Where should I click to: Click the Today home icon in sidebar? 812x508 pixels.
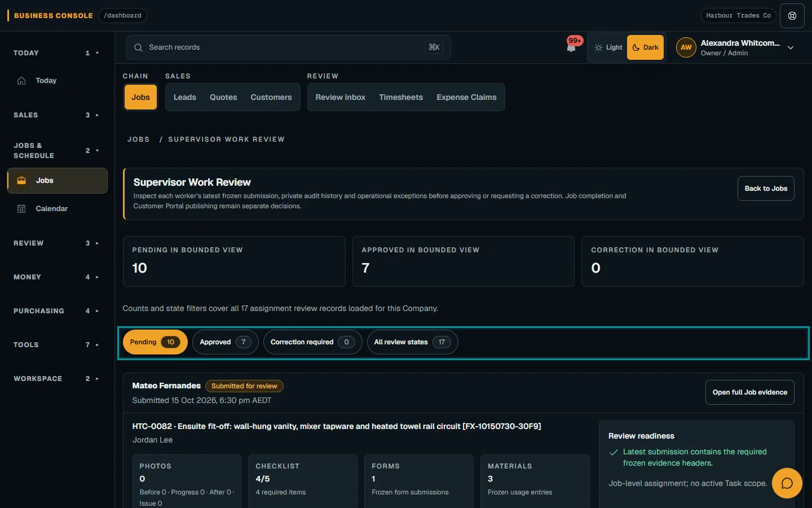(21, 81)
